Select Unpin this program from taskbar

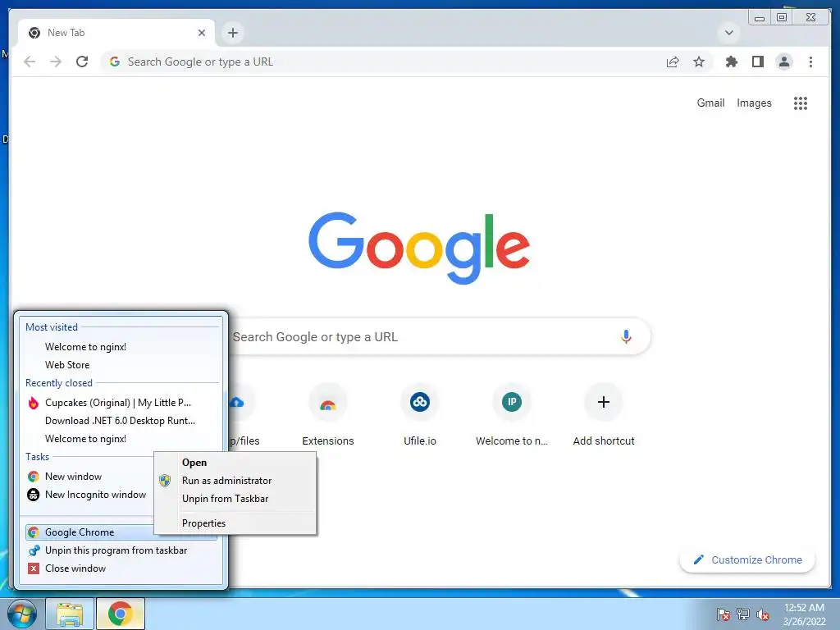[x=121, y=550]
